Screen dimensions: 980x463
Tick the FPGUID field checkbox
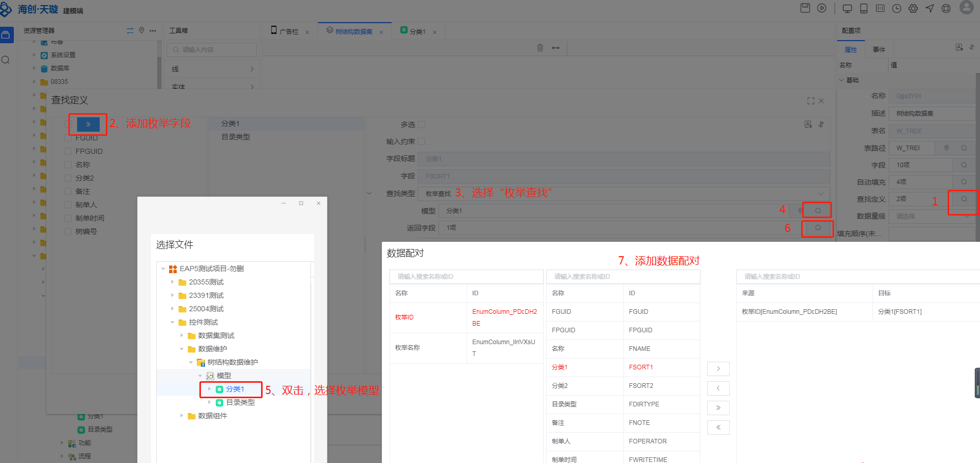pos(68,151)
